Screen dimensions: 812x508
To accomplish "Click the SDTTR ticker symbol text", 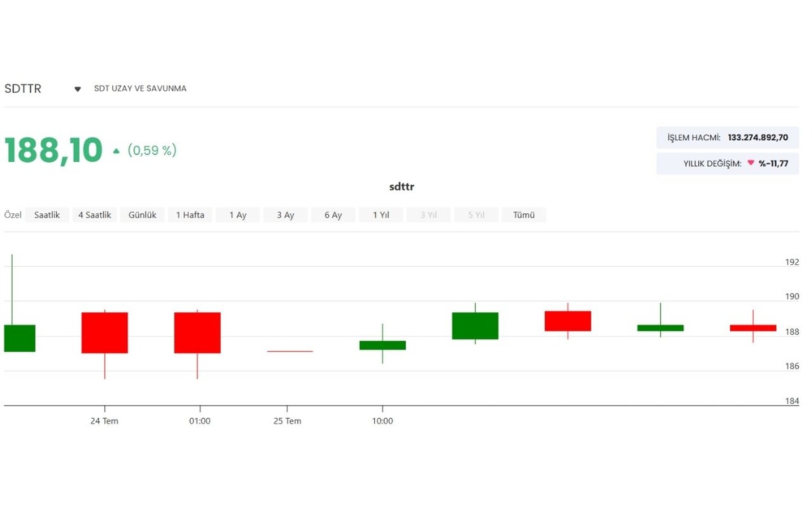I will click(23, 89).
